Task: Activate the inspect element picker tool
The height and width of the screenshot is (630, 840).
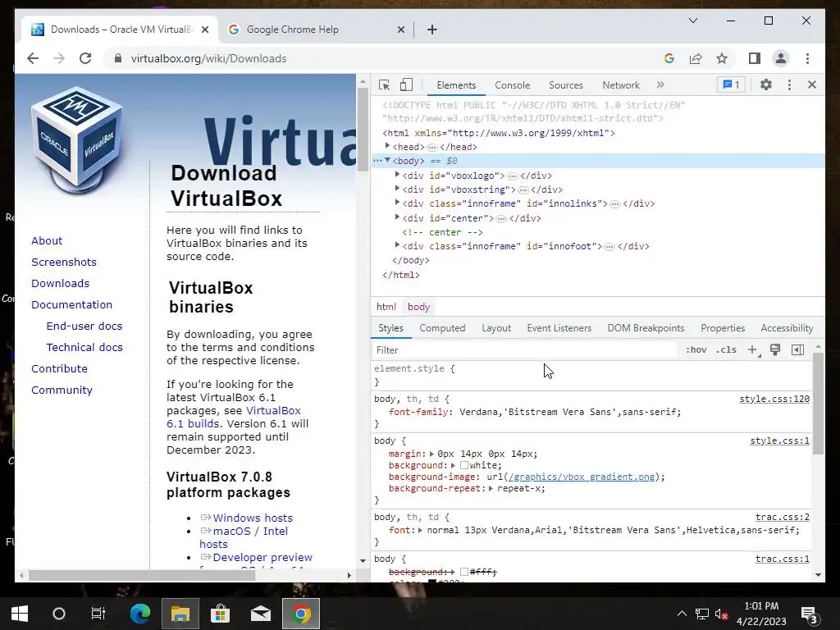Action: click(384, 85)
